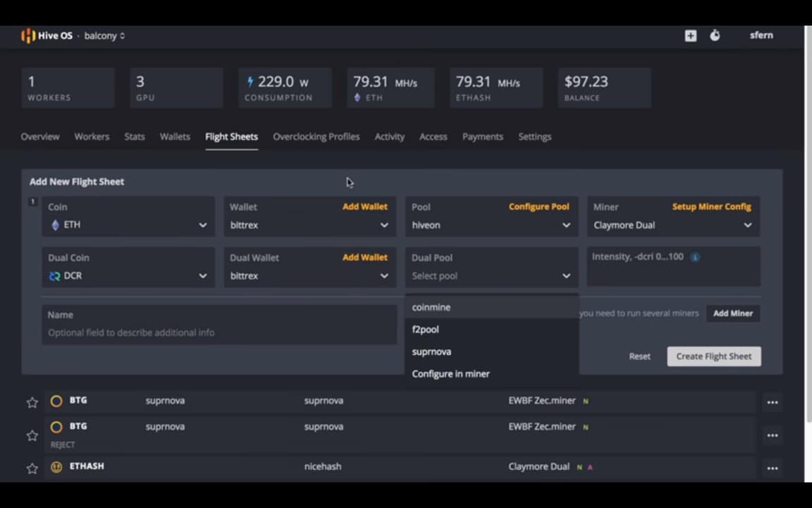Collapse the Dual Pool Select pool dropdown
Viewport: 812px width, 508px height.
click(491, 276)
